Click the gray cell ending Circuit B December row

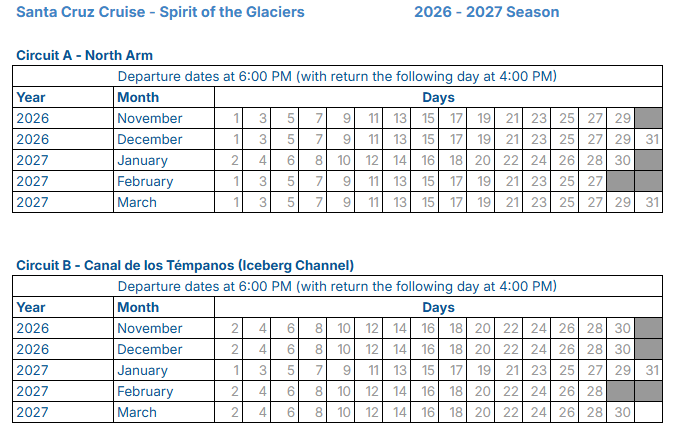point(649,349)
